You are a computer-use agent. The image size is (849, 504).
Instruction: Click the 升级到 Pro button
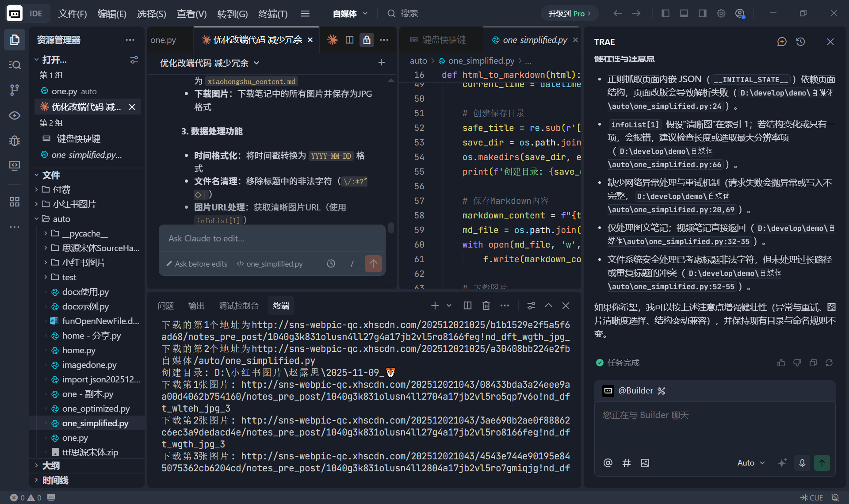click(569, 13)
